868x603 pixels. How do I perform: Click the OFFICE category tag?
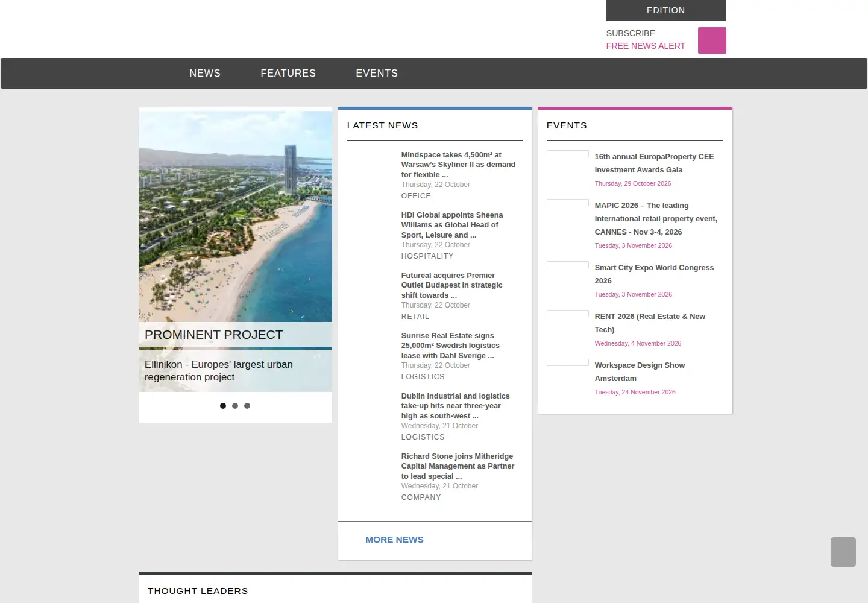pos(416,196)
